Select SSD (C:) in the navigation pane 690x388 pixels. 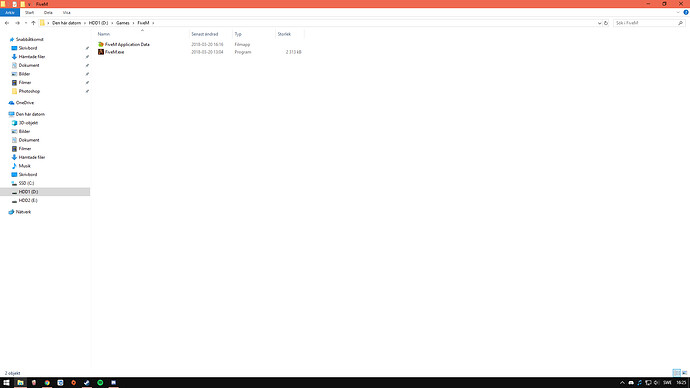pyautogui.click(x=26, y=183)
